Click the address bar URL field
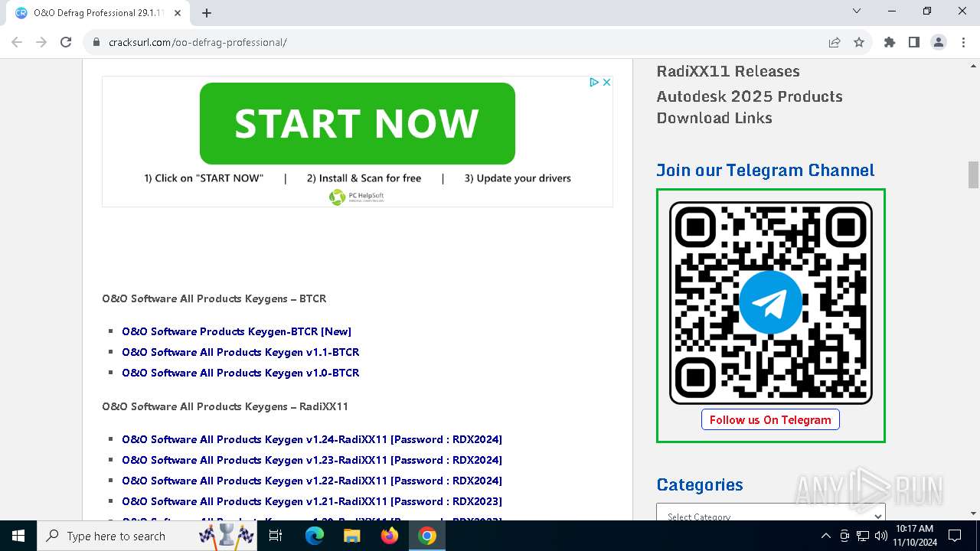 click(459, 42)
